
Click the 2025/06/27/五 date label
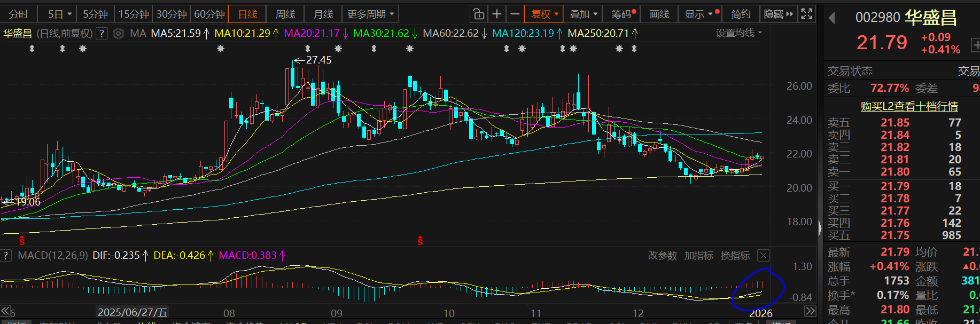pyautogui.click(x=133, y=312)
